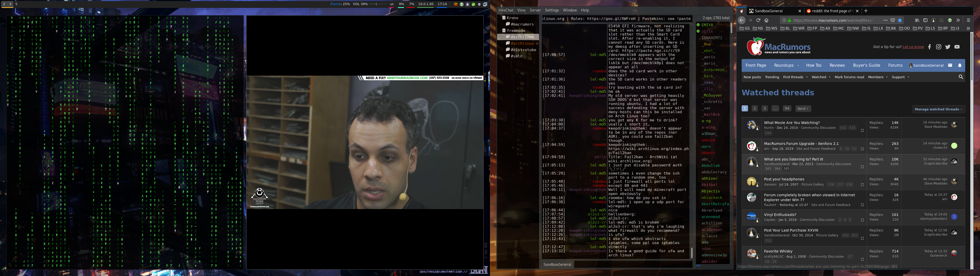This screenshot has width=980, height=276.
Task: Click orange X tray icon in top bar
Action: coord(456,4)
